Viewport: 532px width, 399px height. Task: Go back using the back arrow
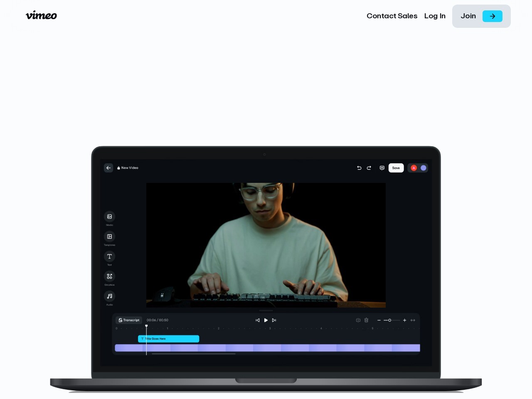108,168
